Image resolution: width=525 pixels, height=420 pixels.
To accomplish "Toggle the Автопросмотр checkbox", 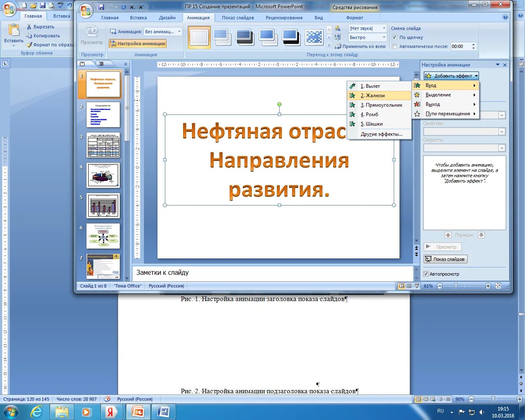I will click(x=426, y=274).
